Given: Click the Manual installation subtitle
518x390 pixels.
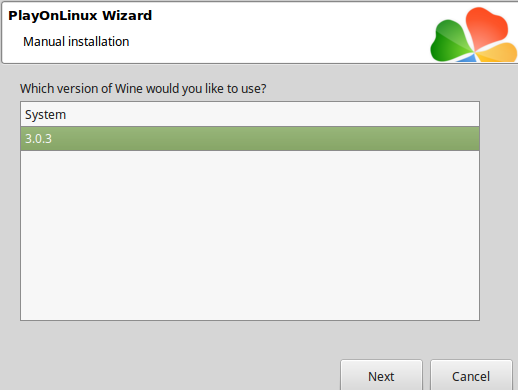Looking at the screenshot, I should [x=76, y=42].
